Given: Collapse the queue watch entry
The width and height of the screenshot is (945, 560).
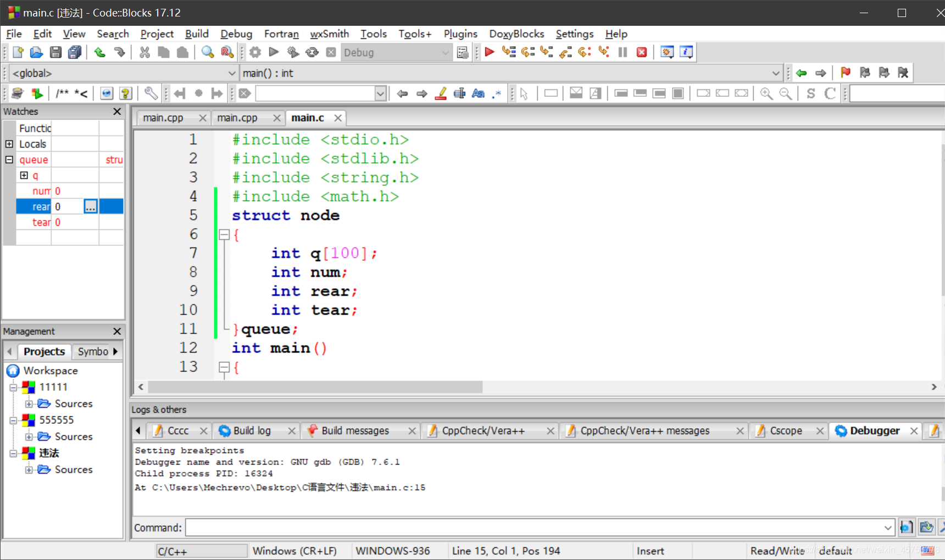Looking at the screenshot, I should click(x=9, y=160).
